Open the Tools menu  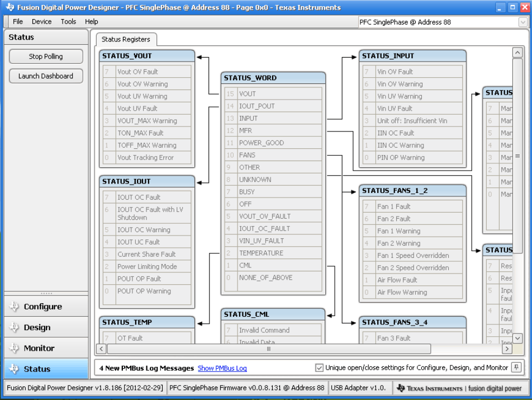(68, 22)
